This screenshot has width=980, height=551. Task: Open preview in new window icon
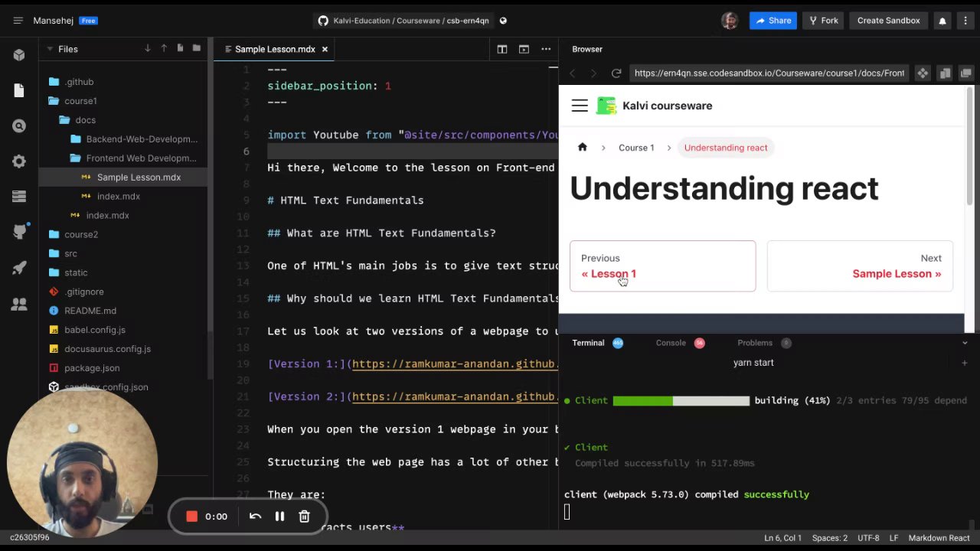966,73
